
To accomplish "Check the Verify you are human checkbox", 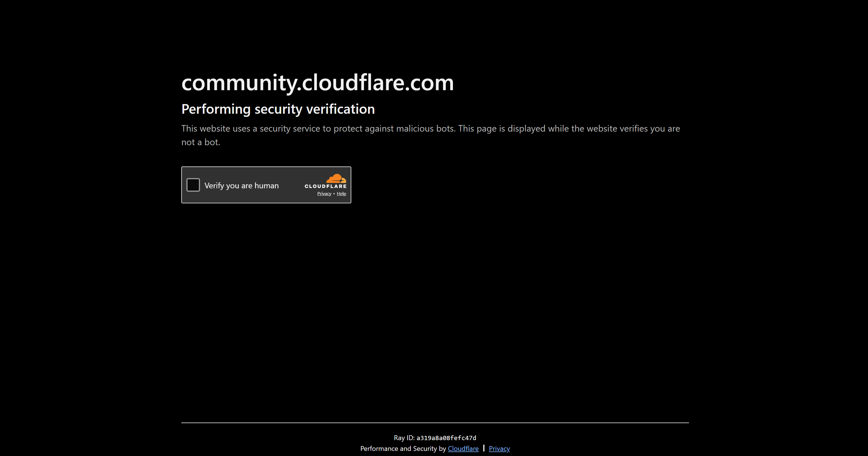I will (x=193, y=185).
